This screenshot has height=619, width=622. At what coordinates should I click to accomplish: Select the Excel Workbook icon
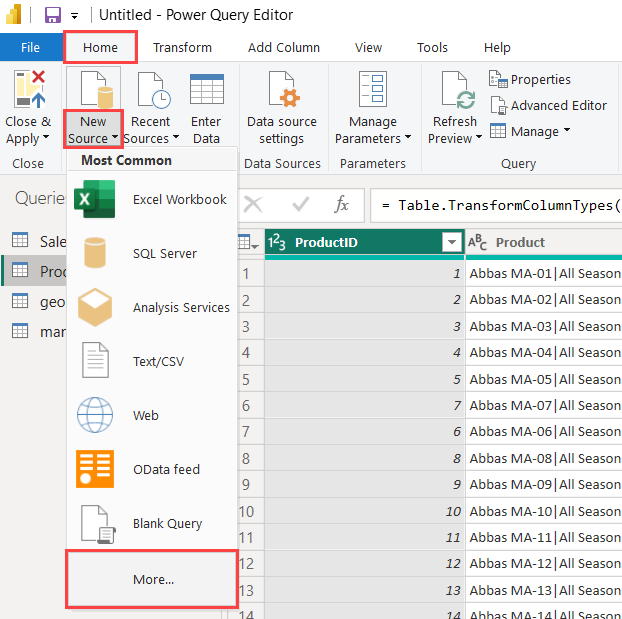[95, 199]
